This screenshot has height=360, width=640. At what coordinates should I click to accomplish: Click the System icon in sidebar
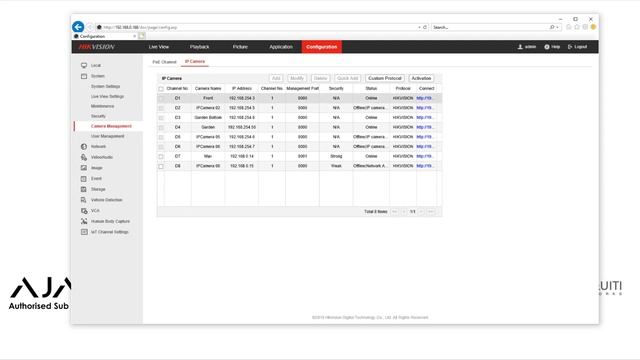[x=84, y=76]
